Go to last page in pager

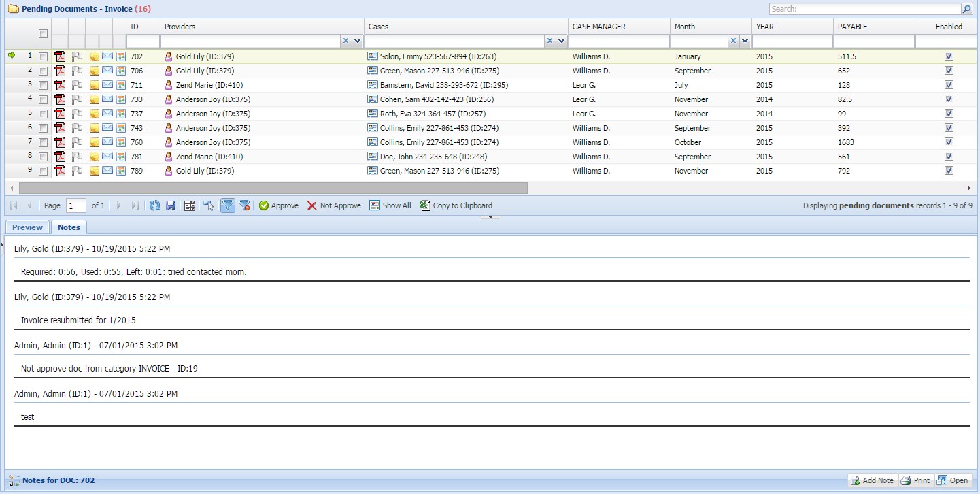click(x=135, y=205)
